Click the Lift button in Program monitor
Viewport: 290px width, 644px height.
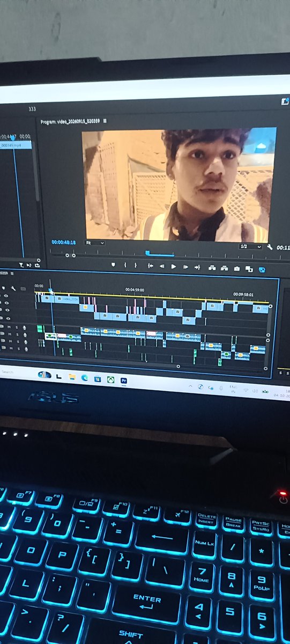[x=212, y=267]
